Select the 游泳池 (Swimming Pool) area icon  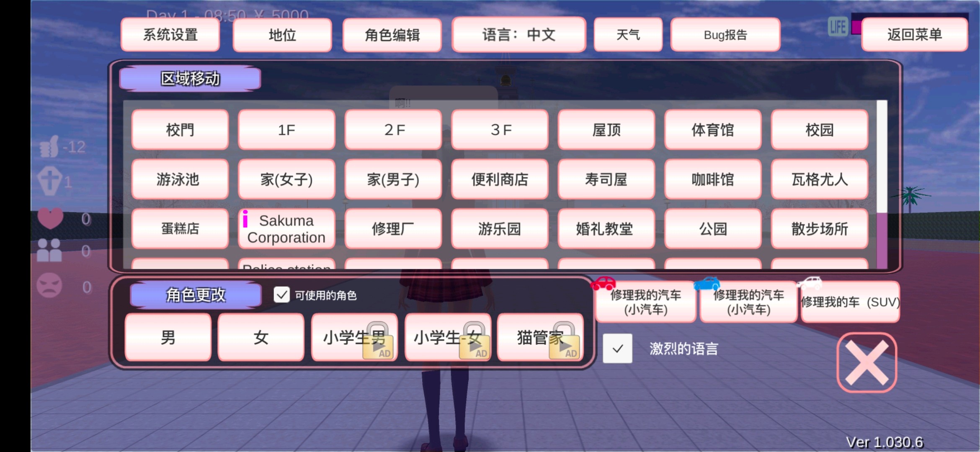(x=180, y=180)
